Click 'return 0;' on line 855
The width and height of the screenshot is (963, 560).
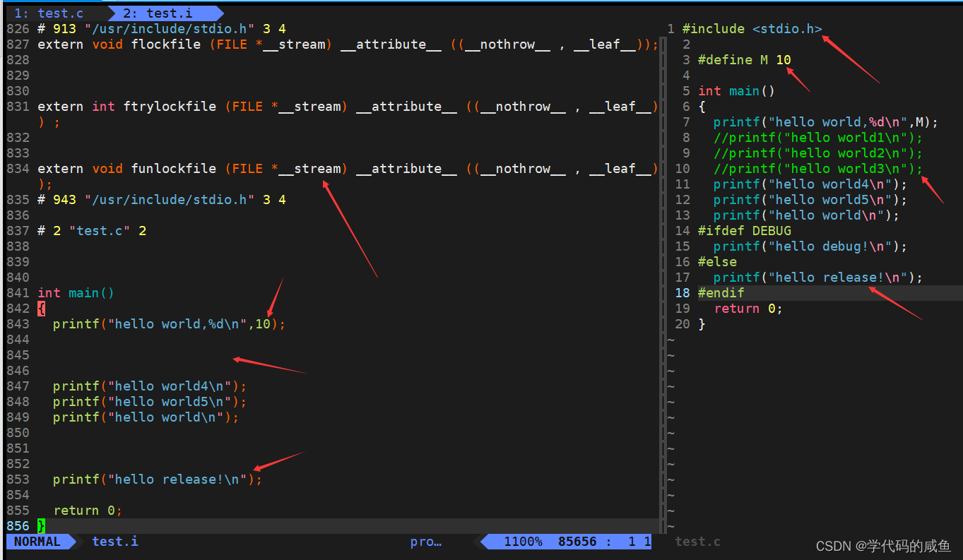pyautogui.click(x=88, y=511)
